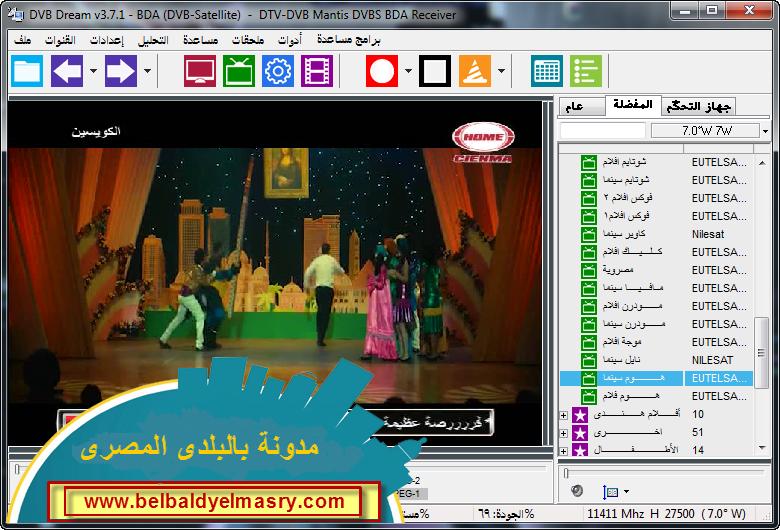Click scroll down arrow of channel list
780x530 pixels.
(x=762, y=448)
